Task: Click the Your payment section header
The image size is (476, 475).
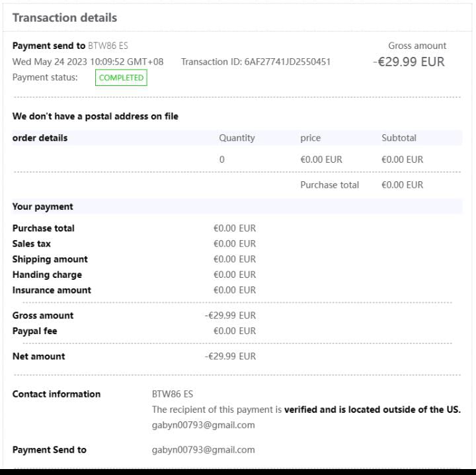Action: [43, 206]
